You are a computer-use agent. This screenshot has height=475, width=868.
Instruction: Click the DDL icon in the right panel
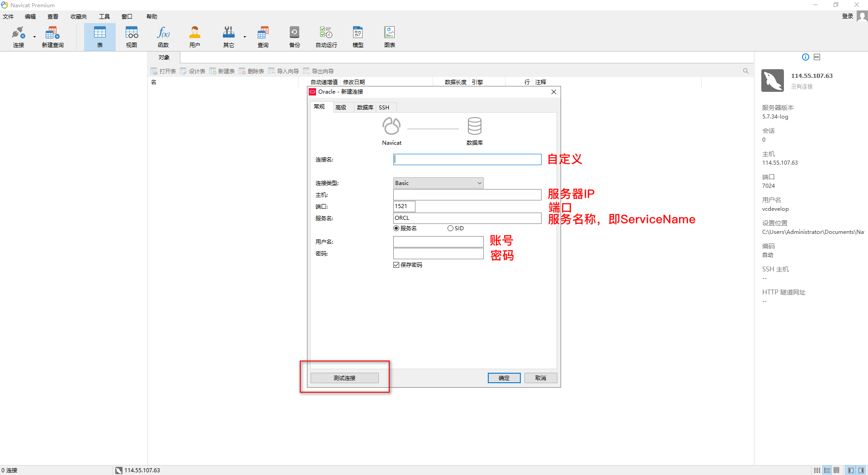point(817,57)
